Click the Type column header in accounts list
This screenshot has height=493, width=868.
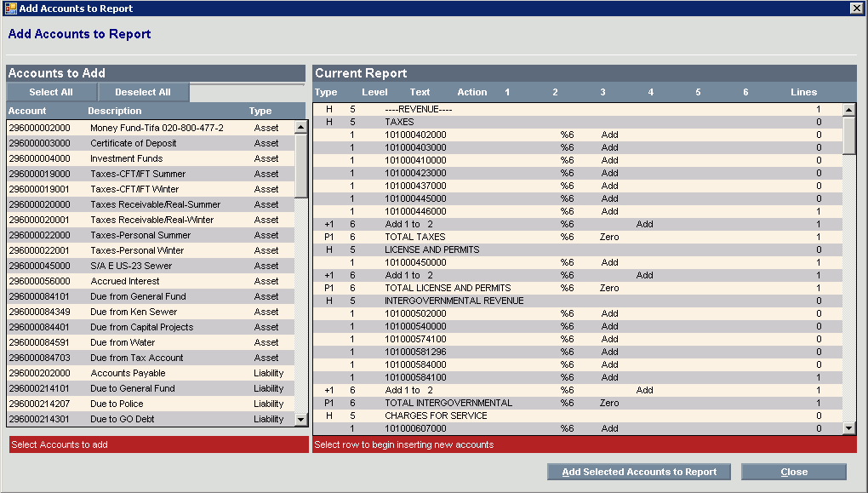tap(260, 111)
